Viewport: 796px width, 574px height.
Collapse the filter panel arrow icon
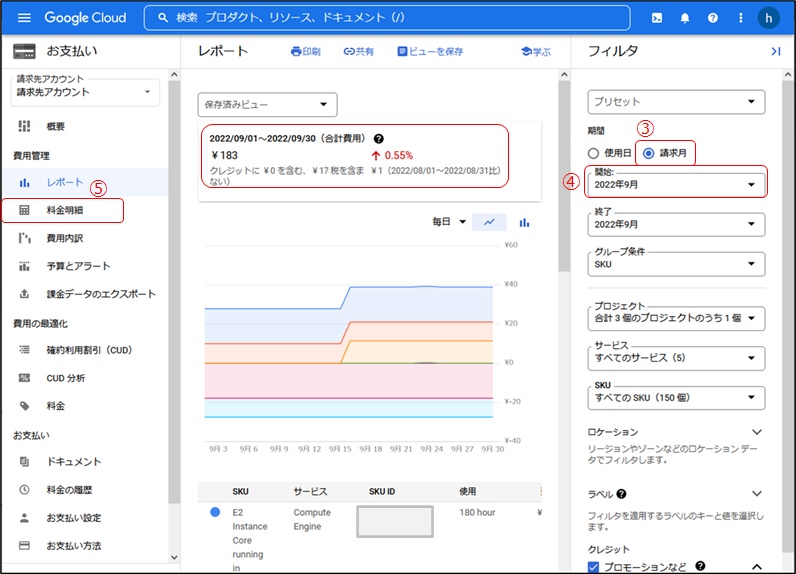click(x=775, y=51)
